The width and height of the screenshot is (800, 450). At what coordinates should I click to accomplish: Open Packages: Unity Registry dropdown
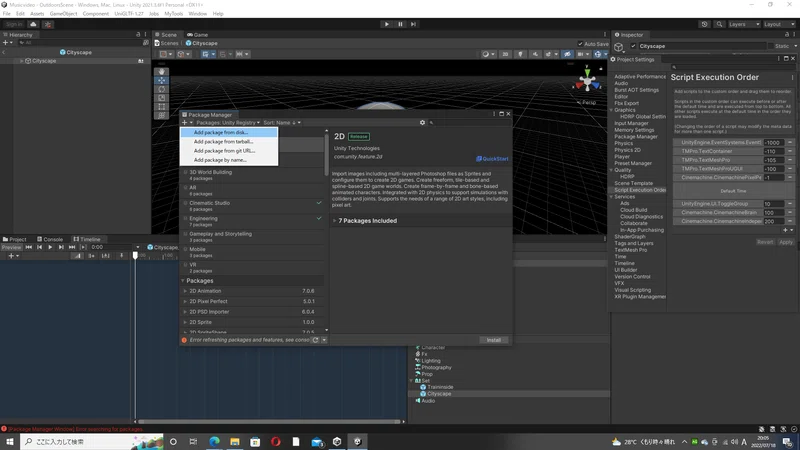[228, 122]
